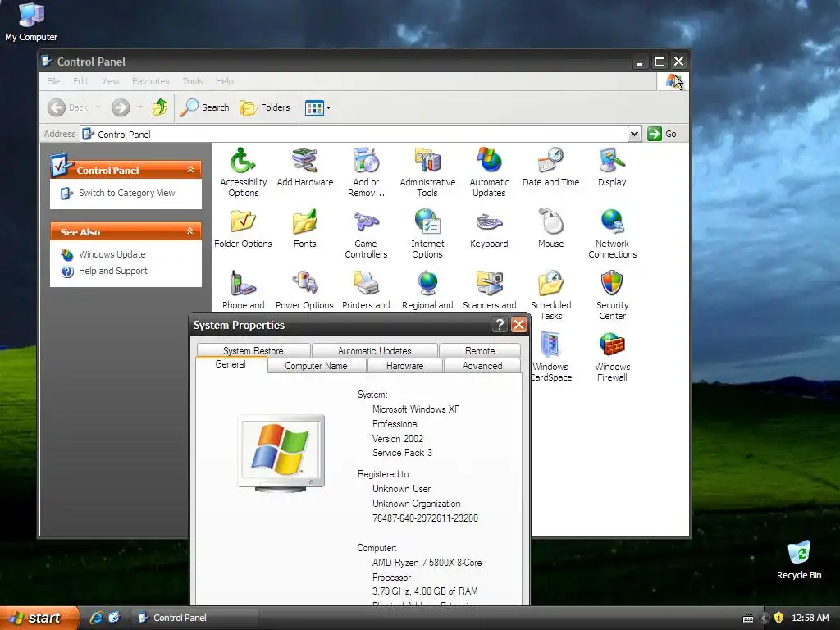Open the Keyboard icon

[489, 229]
